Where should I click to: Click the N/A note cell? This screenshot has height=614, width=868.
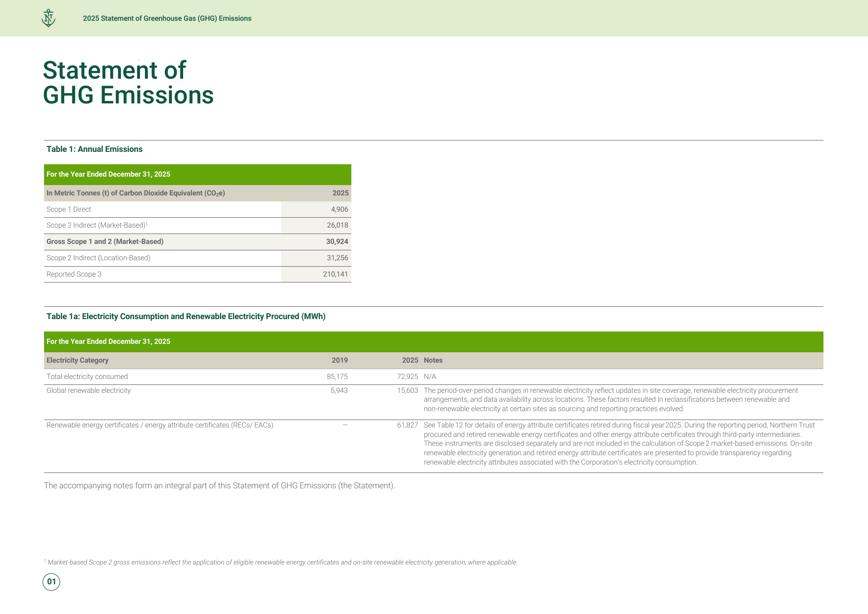coord(430,377)
